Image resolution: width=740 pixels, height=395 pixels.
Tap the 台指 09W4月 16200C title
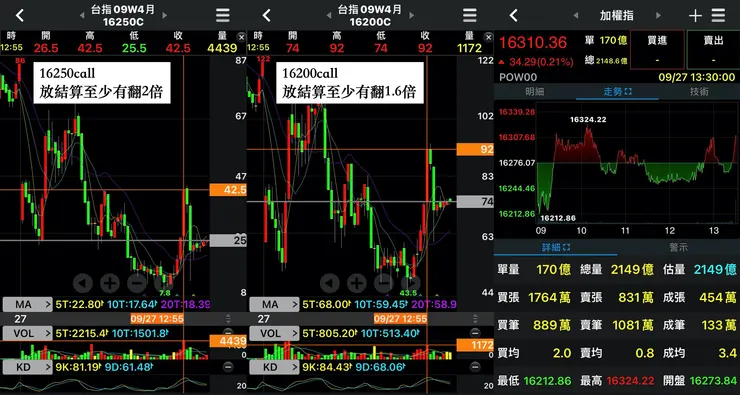point(370,16)
